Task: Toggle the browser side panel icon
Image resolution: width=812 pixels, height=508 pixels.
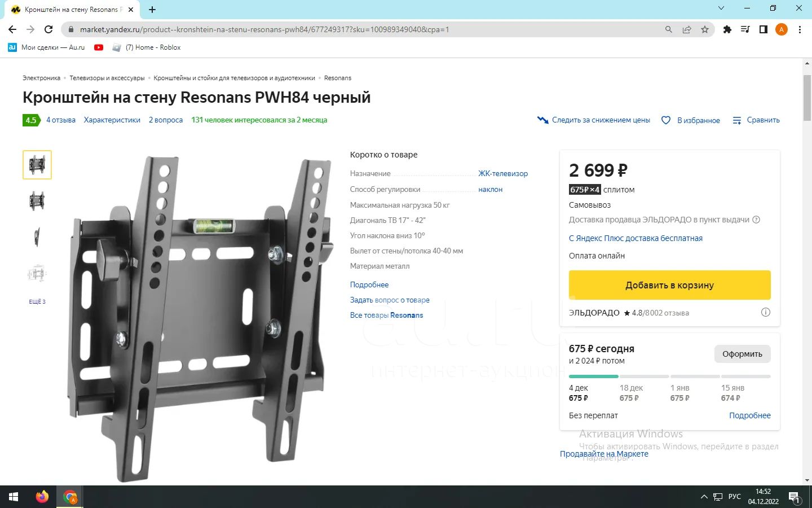Action: tap(764, 29)
